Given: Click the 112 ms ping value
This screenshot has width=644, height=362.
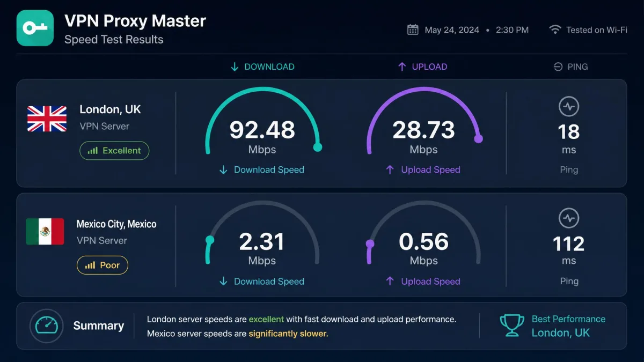Looking at the screenshot, I should click(x=569, y=244).
